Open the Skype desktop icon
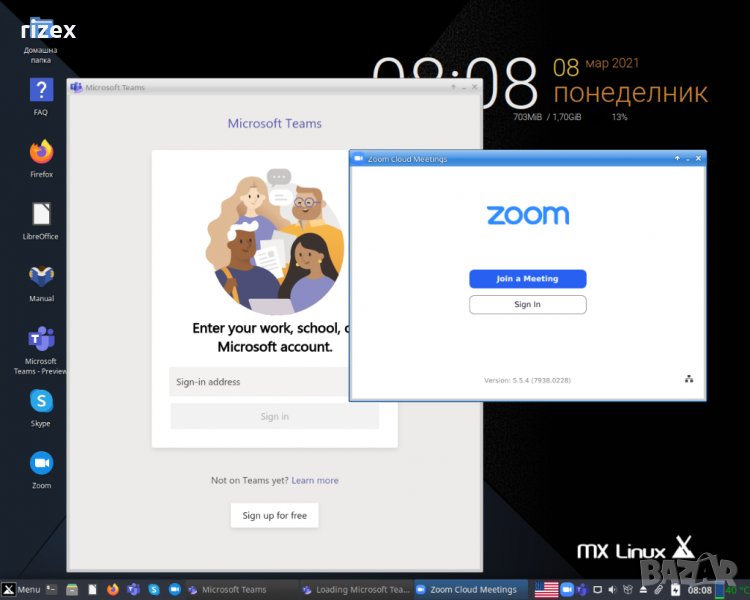This screenshot has width=750, height=600. [41, 402]
